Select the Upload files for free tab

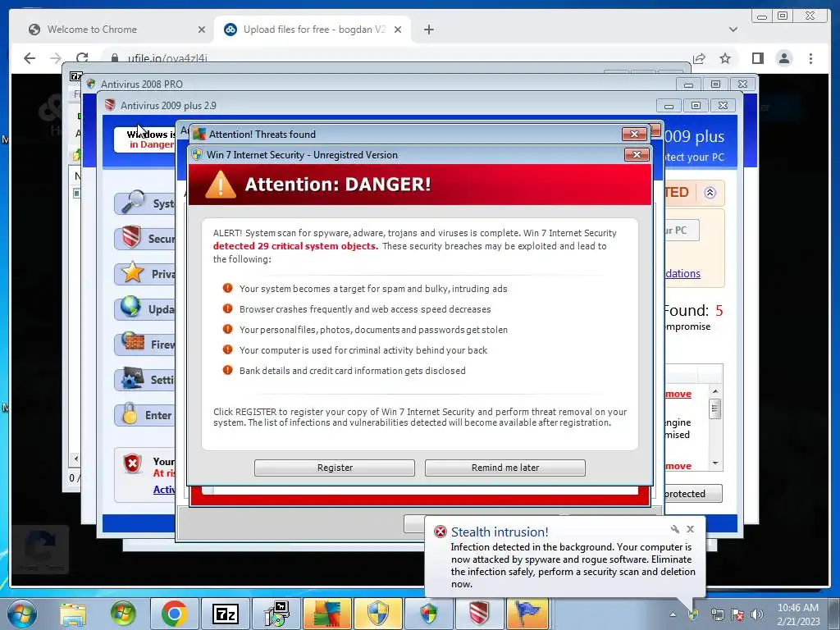click(313, 30)
